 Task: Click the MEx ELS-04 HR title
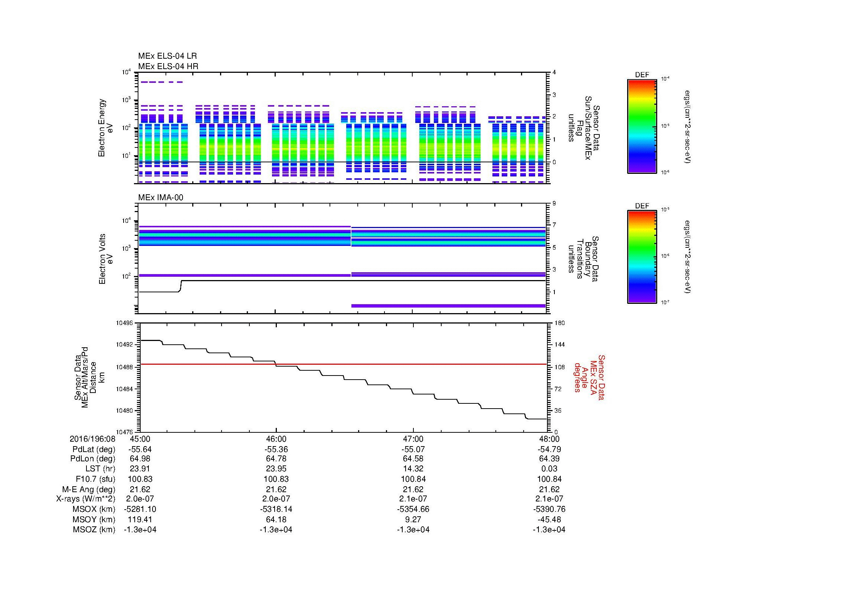(168, 66)
